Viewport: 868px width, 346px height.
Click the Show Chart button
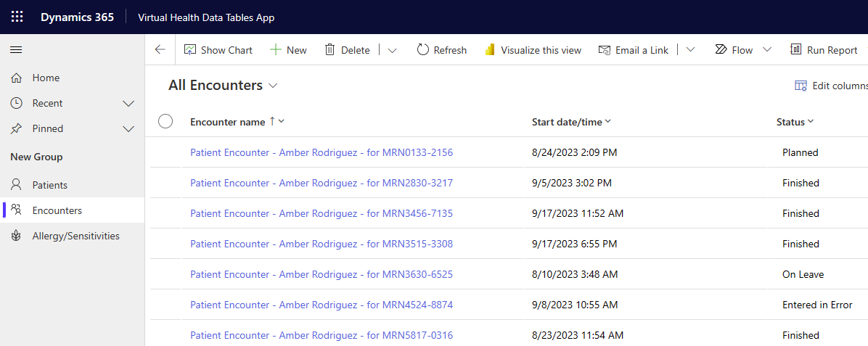218,50
